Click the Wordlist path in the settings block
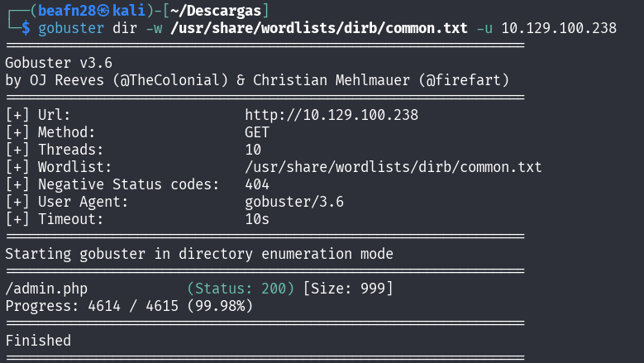This screenshot has width=644, height=363. (x=393, y=167)
